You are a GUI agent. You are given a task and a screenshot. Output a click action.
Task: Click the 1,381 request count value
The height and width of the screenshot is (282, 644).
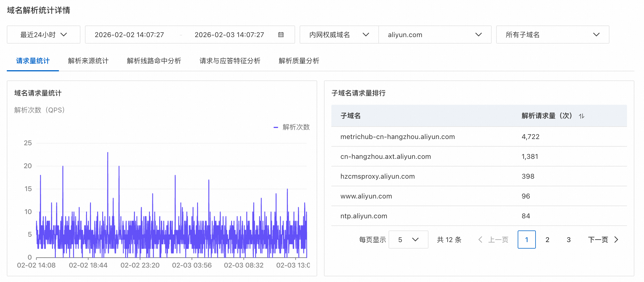click(x=530, y=157)
